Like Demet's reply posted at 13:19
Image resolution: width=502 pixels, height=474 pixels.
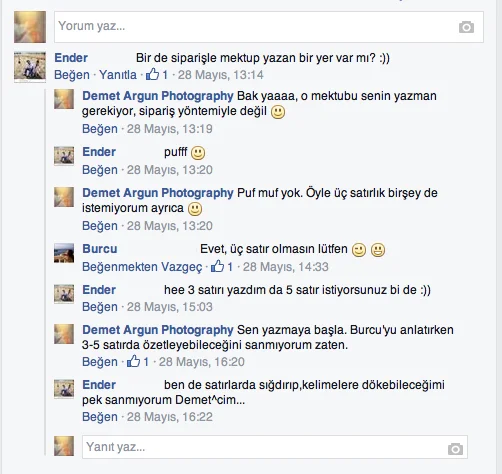[100, 129]
